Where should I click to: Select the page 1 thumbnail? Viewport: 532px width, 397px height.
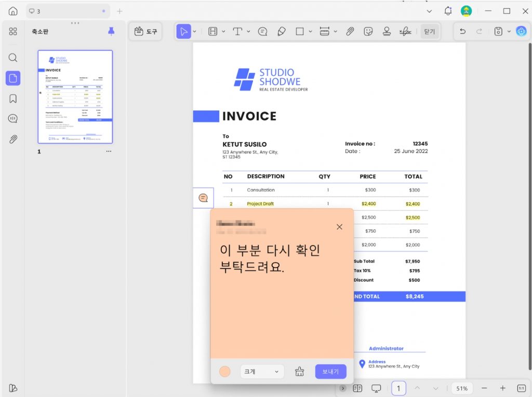point(75,97)
